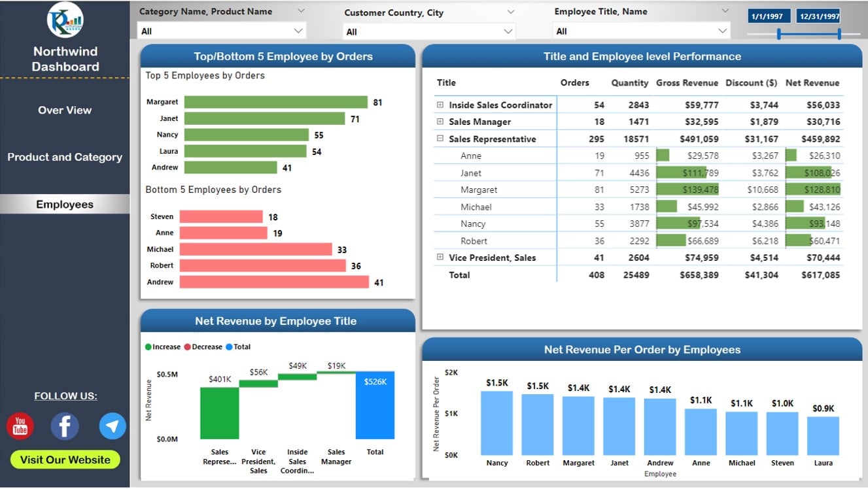Open Customer Country, City dropdown
868x489 pixels.
point(429,31)
